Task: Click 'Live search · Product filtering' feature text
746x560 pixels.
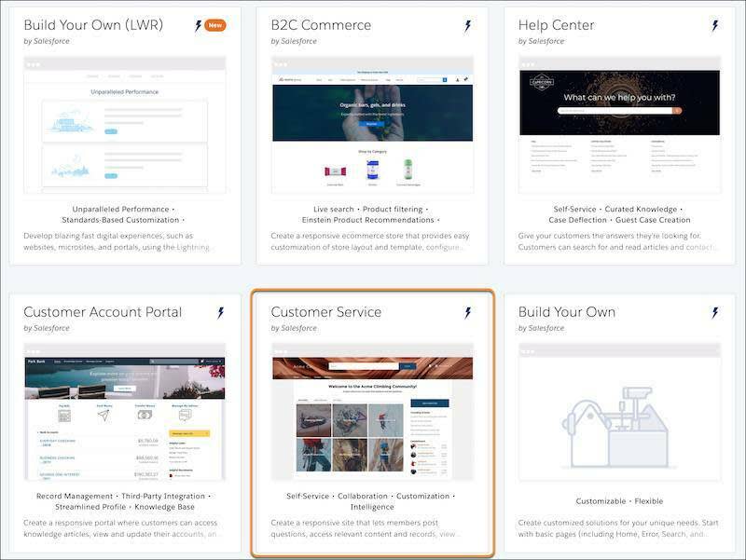Action: [x=370, y=209]
